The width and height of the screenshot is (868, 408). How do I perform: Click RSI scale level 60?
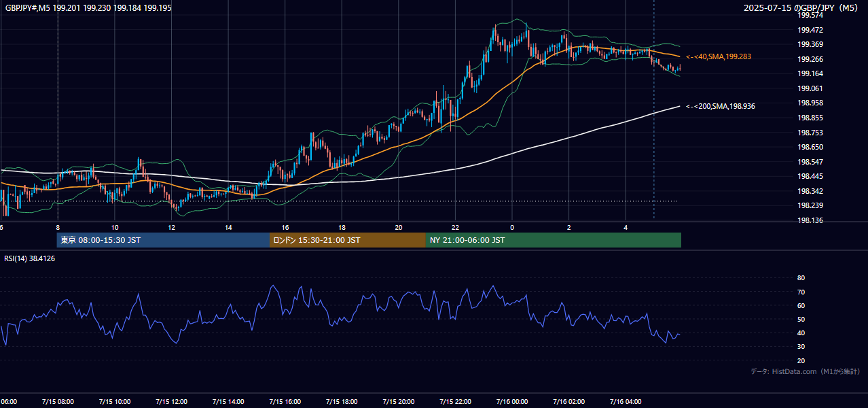pos(801,305)
